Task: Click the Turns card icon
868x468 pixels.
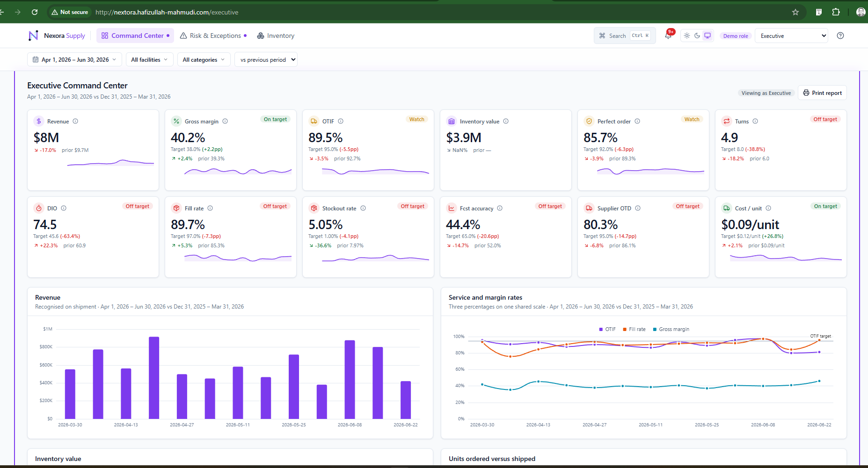Action: (x=727, y=121)
